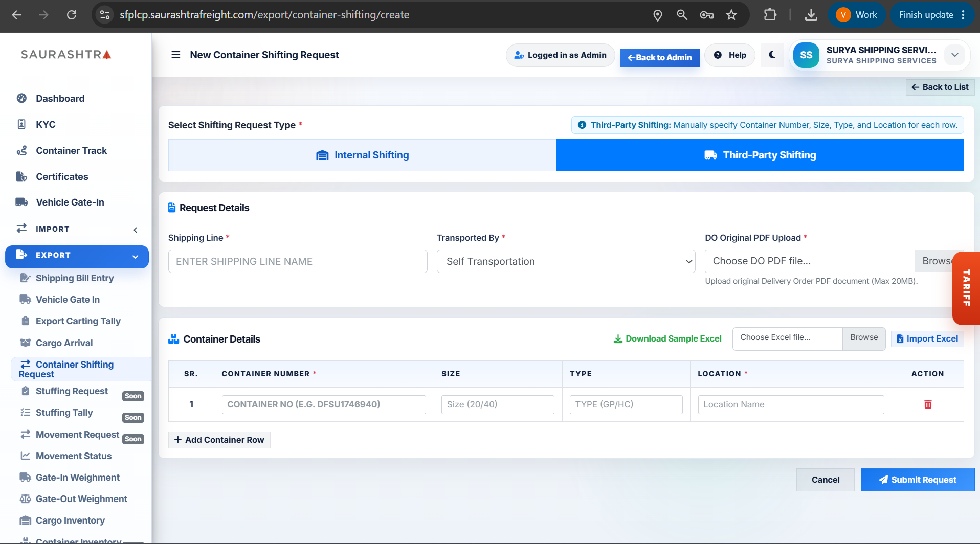Open the Dashboard sidebar item

pyautogui.click(x=60, y=98)
